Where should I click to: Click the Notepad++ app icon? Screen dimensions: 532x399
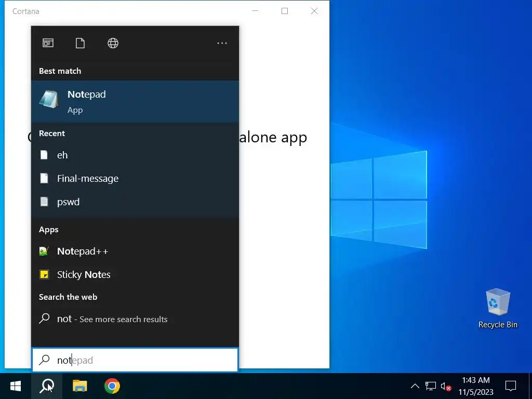point(44,251)
